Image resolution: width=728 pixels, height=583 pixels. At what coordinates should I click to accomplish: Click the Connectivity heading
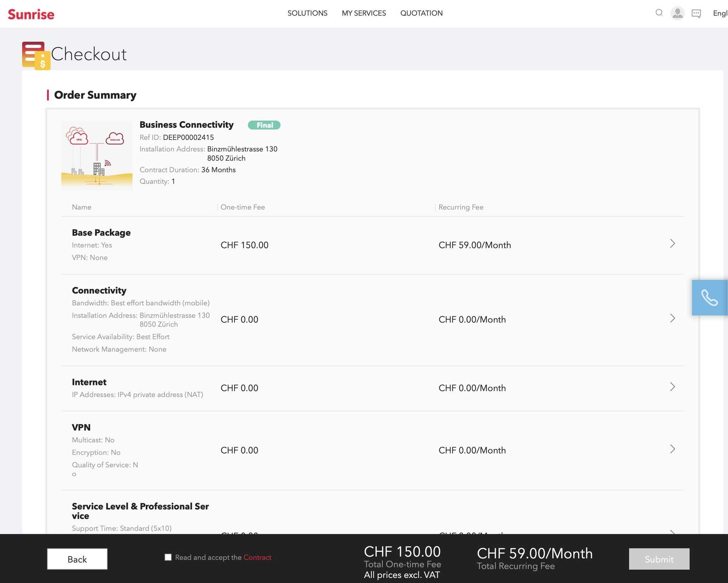pyautogui.click(x=99, y=290)
